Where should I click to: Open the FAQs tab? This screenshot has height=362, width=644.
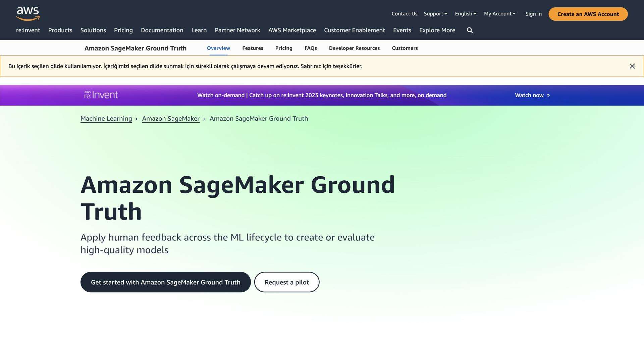tap(311, 48)
